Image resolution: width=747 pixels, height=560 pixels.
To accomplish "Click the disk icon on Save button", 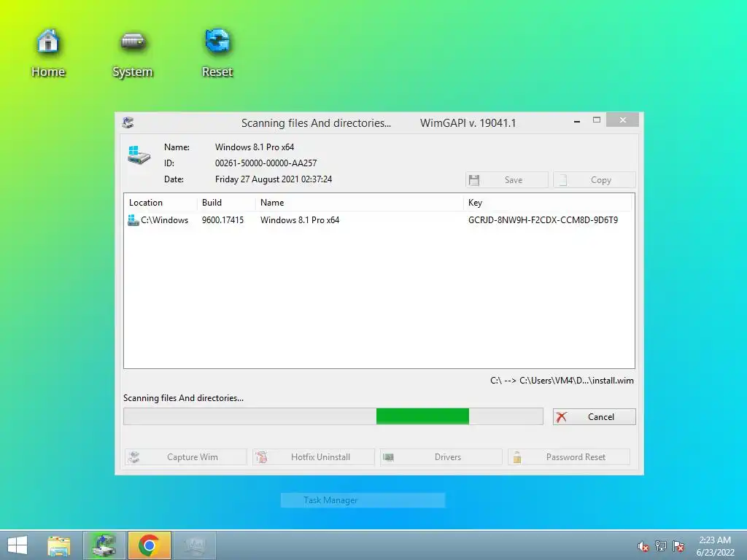I will point(474,180).
